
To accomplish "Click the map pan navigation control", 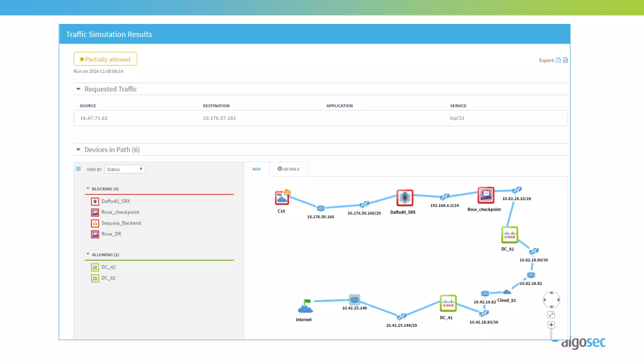I will click(x=551, y=300).
